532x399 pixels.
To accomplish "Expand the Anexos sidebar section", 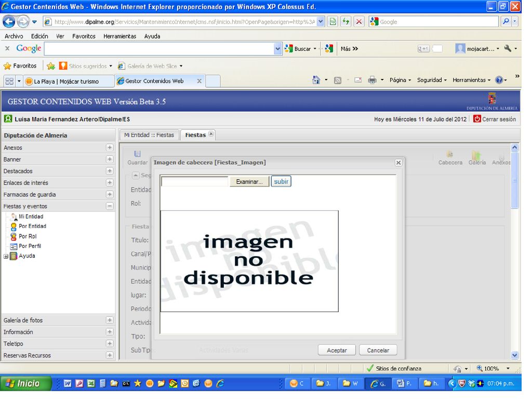I will (110, 148).
